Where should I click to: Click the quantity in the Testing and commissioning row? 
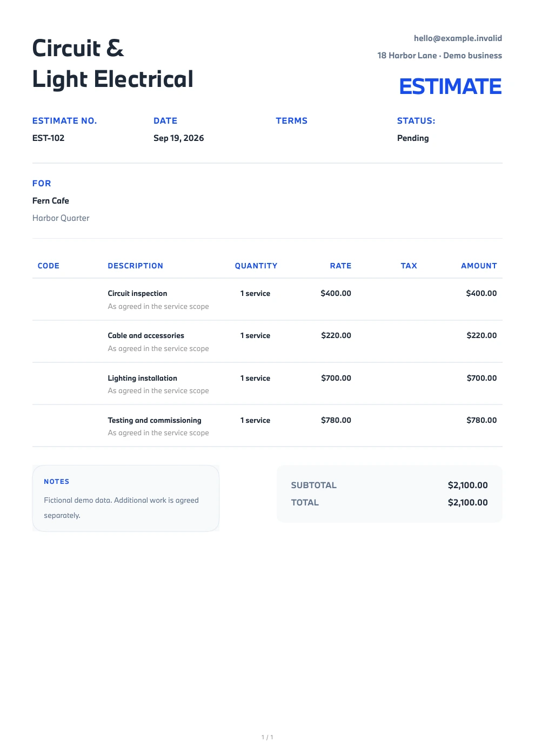coord(256,420)
